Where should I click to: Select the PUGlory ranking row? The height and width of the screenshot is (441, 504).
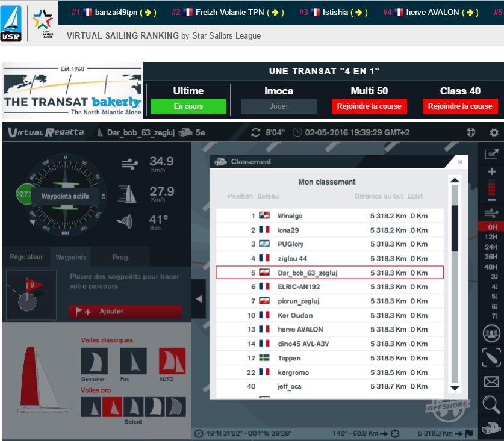tap(330, 244)
